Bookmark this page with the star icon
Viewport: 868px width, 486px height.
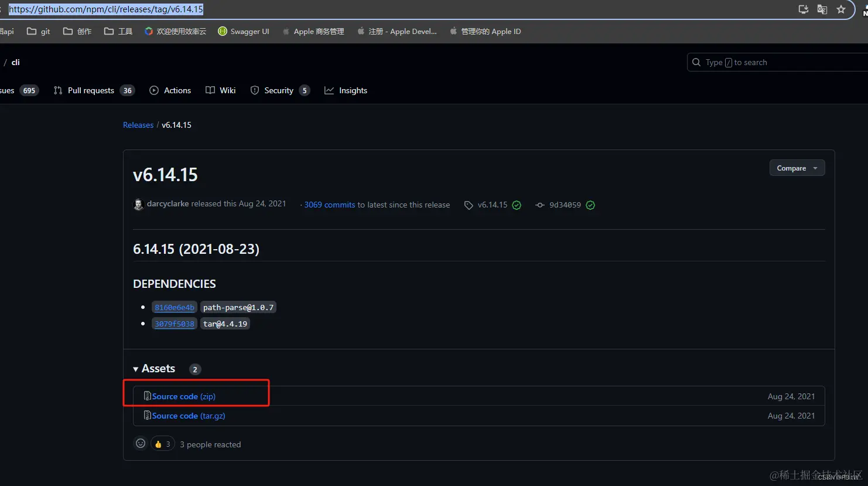tap(841, 9)
